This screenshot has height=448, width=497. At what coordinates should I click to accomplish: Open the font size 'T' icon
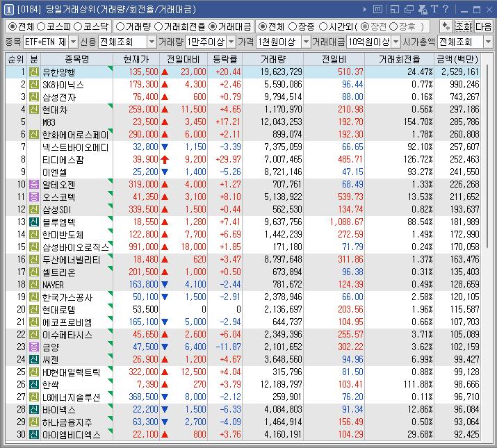(434, 9)
